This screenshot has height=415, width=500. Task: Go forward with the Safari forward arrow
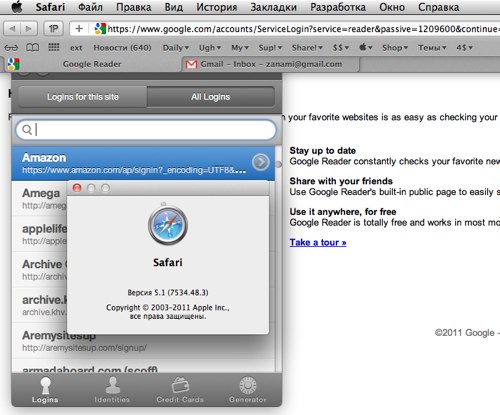pos(29,29)
